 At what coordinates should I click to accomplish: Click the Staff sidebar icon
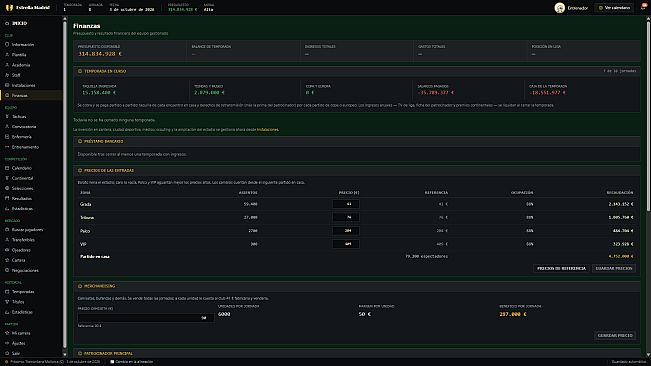[7, 75]
